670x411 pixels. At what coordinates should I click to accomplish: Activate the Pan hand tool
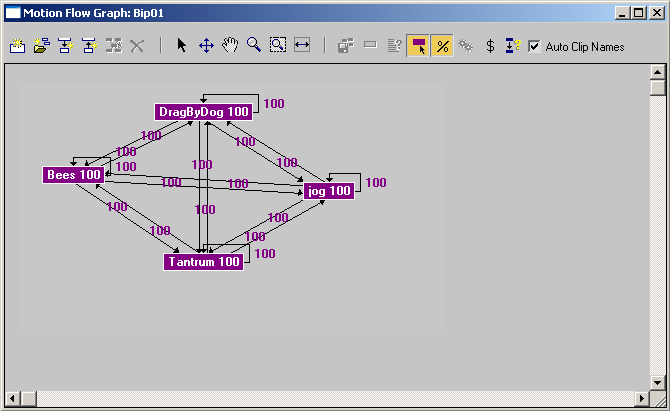pyautogui.click(x=230, y=45)
